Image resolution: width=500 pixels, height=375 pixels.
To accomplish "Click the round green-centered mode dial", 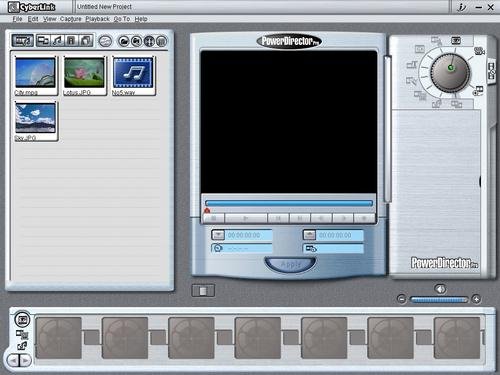I will point(450,73).
